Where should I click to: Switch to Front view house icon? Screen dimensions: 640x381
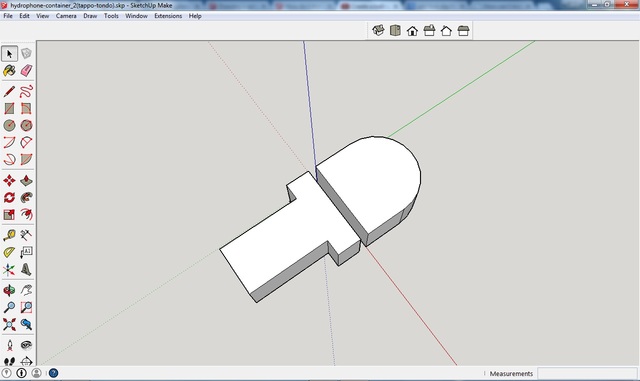pyautogui.click(x=412, y=31)
